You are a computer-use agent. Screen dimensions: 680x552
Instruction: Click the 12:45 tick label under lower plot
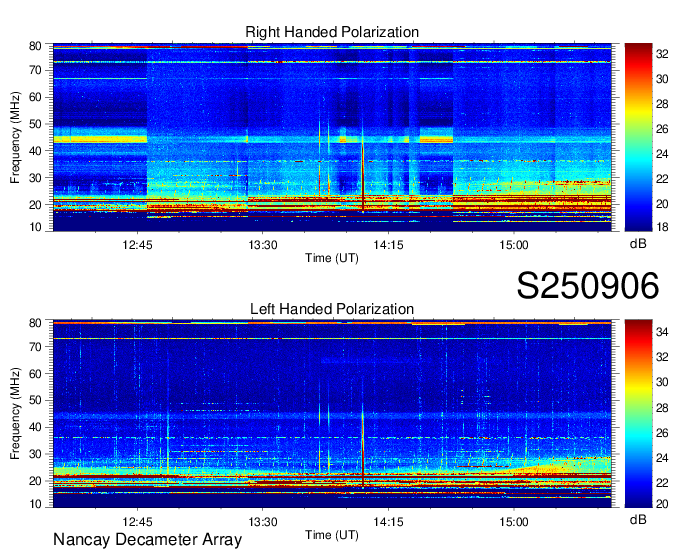tap(137, 522)
